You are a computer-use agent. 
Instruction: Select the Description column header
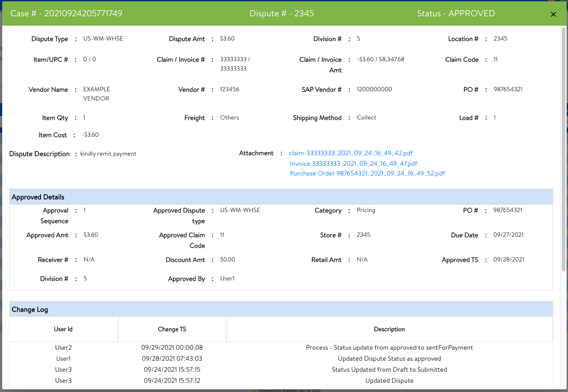389,329
